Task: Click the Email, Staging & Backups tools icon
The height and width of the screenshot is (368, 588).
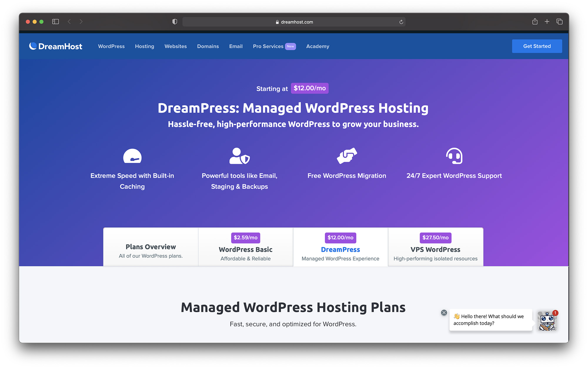Action: point(239,156)
